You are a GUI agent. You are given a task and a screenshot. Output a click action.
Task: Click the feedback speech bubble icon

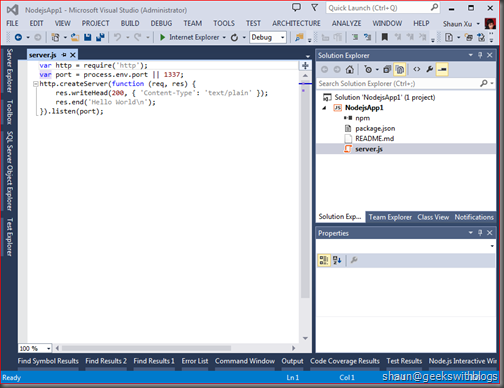pyautogui.click(x=296, y=7)
